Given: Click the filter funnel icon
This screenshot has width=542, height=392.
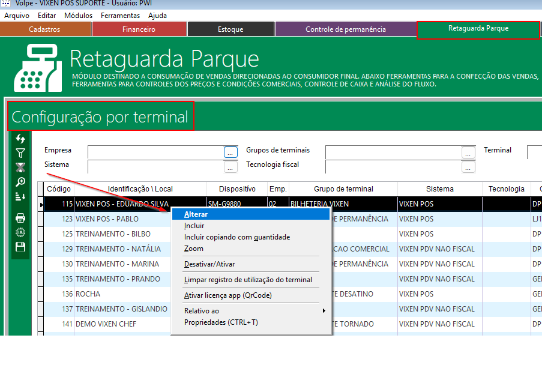Looking at the screenshot, I should point(20,154).
